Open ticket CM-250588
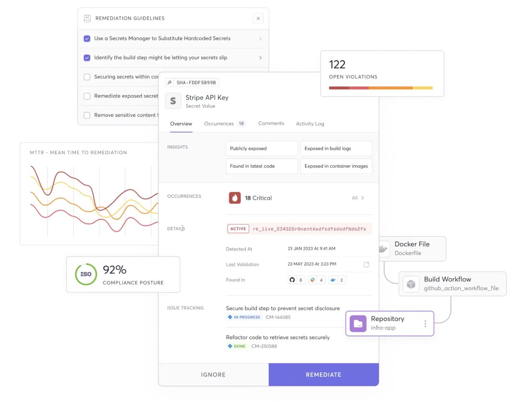 [264, 346]
